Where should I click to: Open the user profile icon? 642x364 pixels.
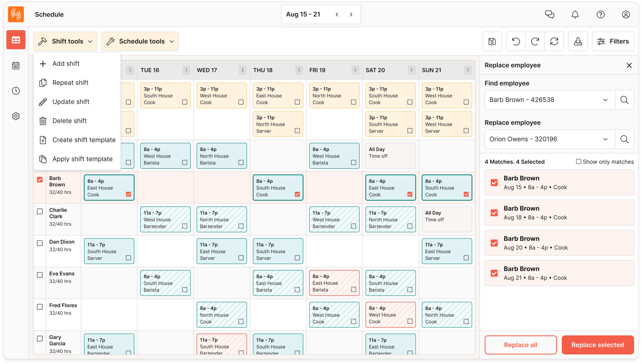click(626, 14)
